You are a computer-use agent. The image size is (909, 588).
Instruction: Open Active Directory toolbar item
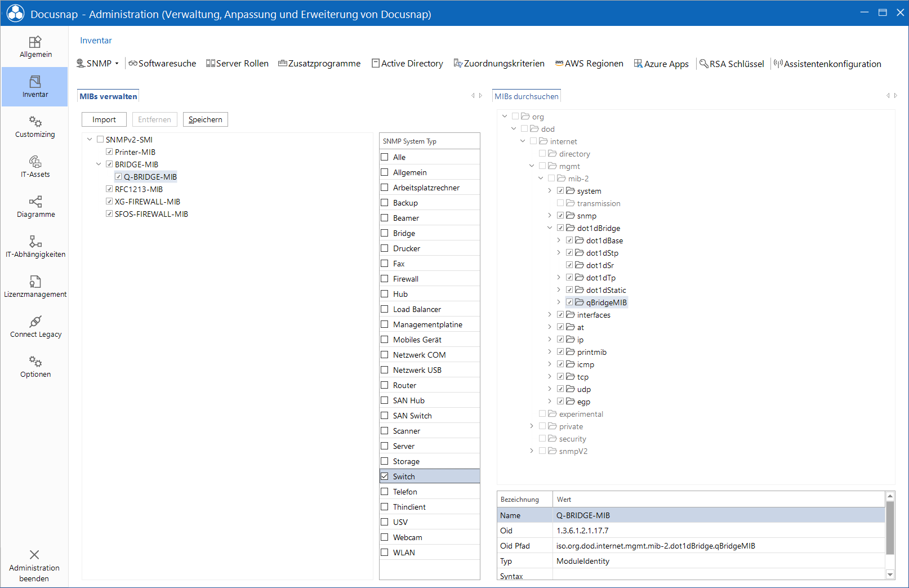(x=407, y=64)
